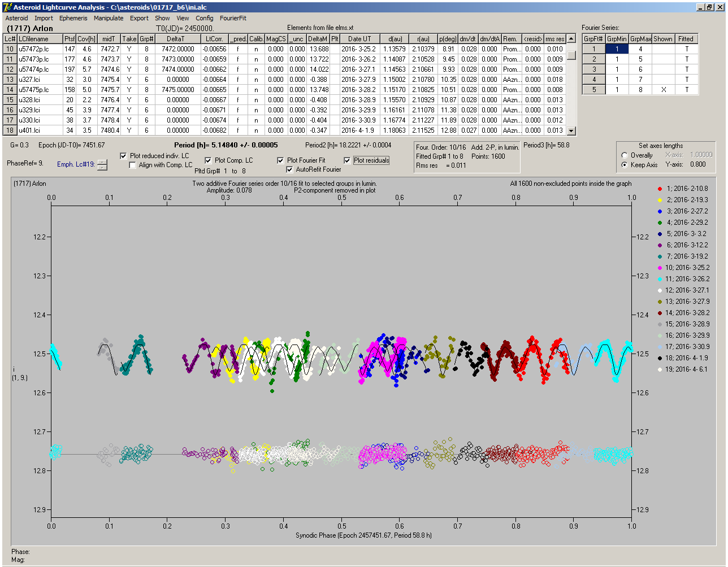Decrease the Emph. Lc# spinner value
Screen dimensions: 728x567
pyautogui.click(x=102, y=167)
